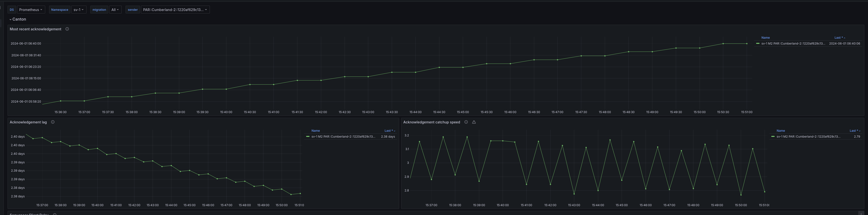Click info icon beside Acknowledgement catchup speed
This screenshot has height=215, width=868.
click(x=466, y=122)
